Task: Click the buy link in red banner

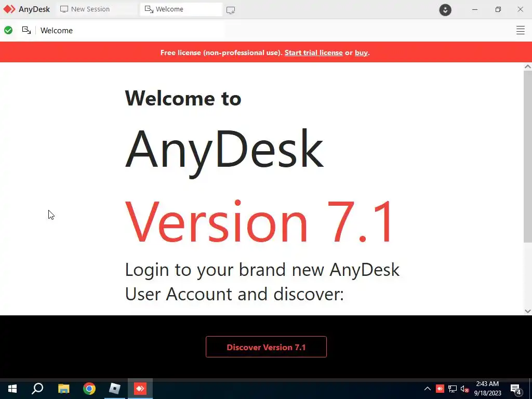Action: point(361,52)
